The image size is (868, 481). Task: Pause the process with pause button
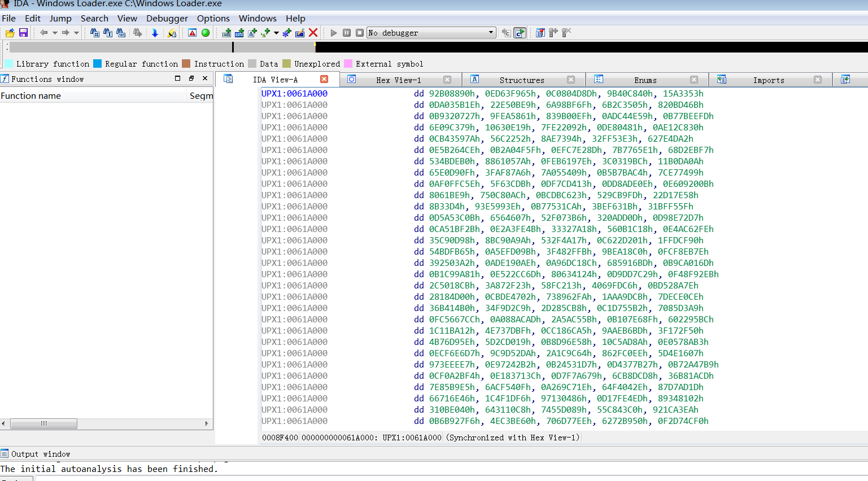[x=347, y=33]
